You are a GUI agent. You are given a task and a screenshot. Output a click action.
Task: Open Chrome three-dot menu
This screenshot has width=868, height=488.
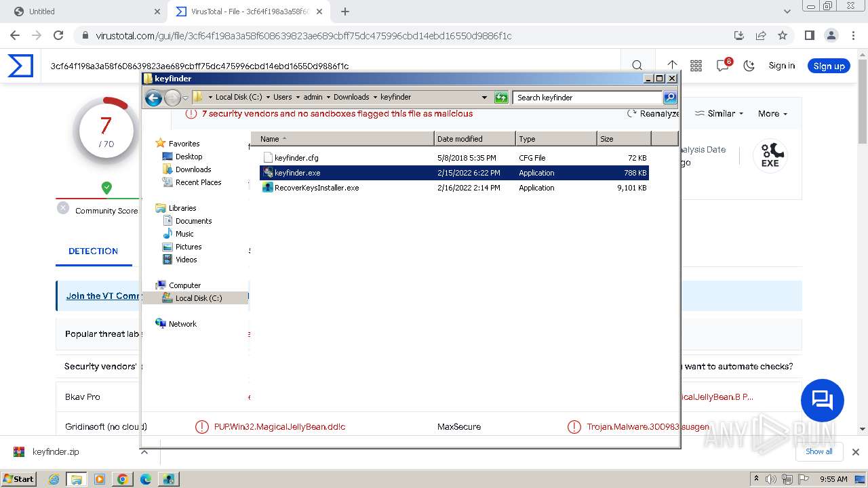click(x=854, y=35)
